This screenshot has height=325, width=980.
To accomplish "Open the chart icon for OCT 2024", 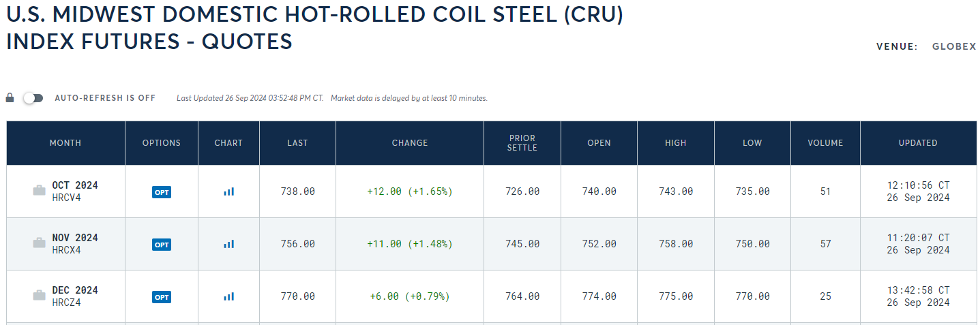I will pyautogui.click(x=228, y=192).
